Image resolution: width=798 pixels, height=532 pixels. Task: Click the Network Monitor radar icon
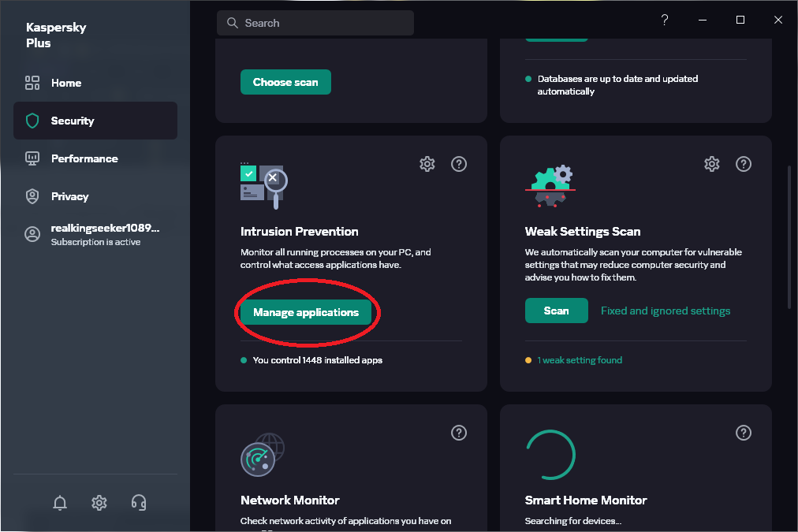[x=263, y=455]
